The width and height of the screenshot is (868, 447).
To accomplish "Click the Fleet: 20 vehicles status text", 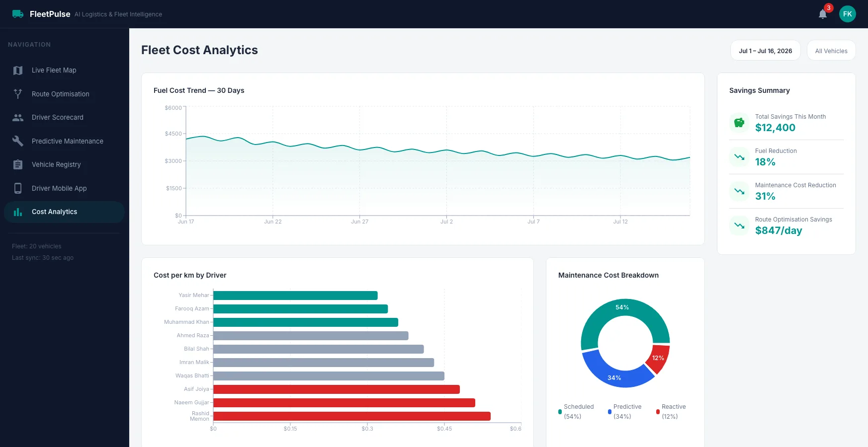I will click(x=37, y=246).
